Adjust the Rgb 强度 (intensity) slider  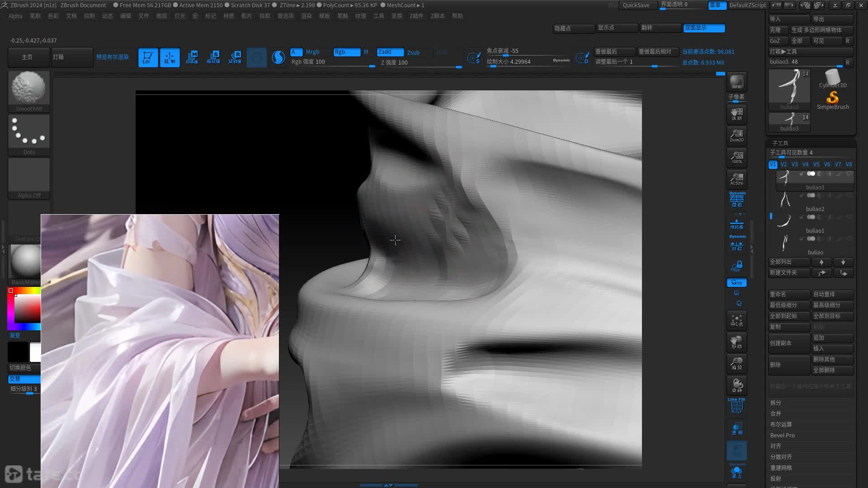click(332, 63)
